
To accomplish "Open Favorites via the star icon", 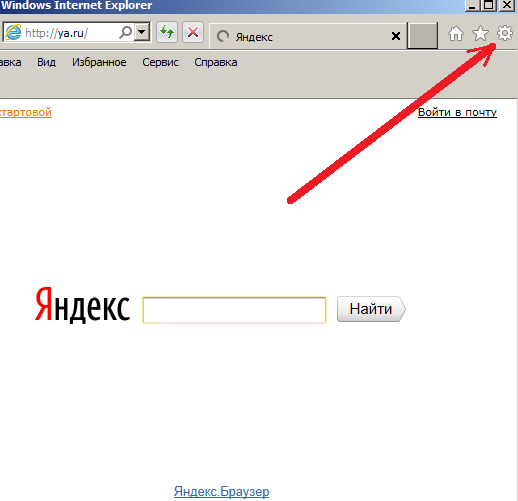I will tap(480, 33).
